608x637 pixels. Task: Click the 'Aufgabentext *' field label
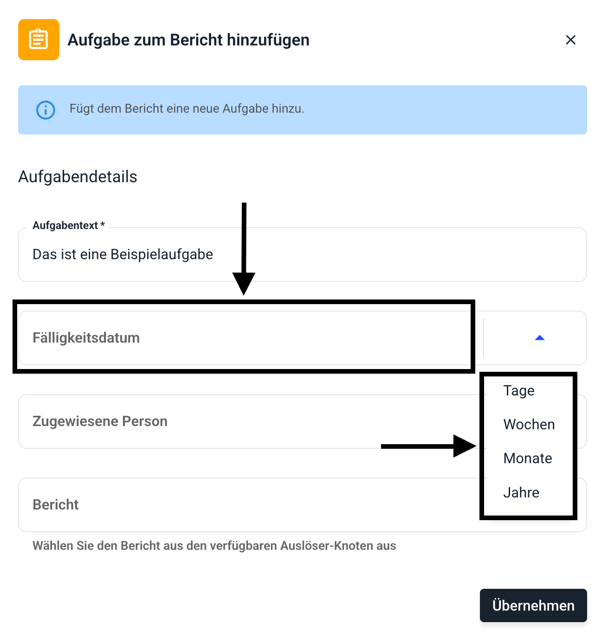(x=68, y=226)
